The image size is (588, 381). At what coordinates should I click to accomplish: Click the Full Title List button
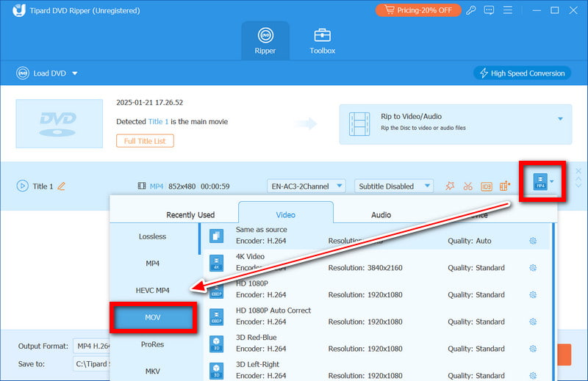click(x=145, y=141)
